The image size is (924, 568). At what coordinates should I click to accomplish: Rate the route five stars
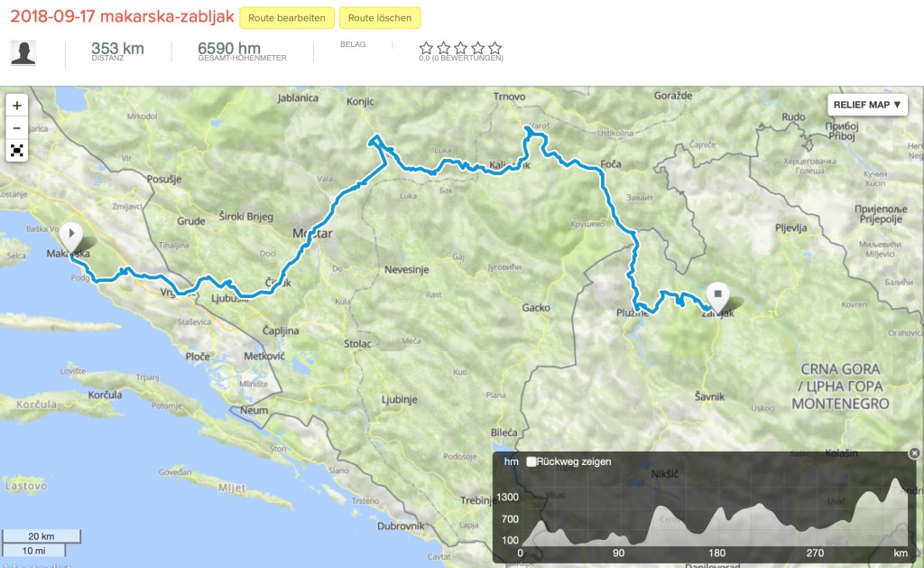pyautogui.click(x=494, y=48)
